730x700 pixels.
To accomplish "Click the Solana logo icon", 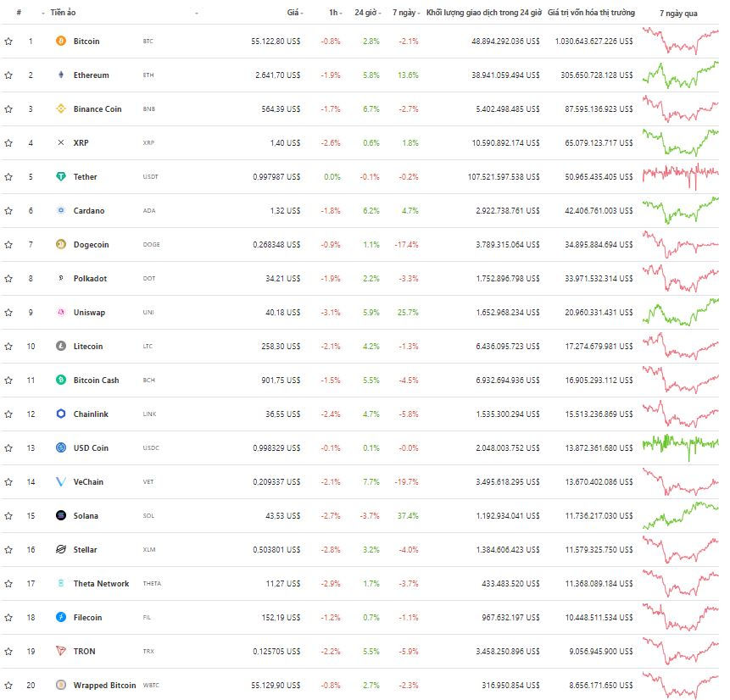I will (x=61, y=516).
